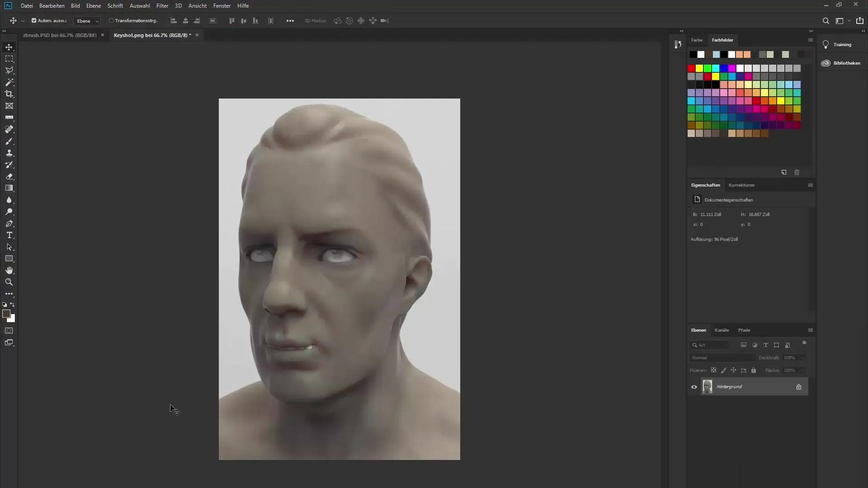Select the Path Selection tool
The image size is (868, 488).
[9, 247]
